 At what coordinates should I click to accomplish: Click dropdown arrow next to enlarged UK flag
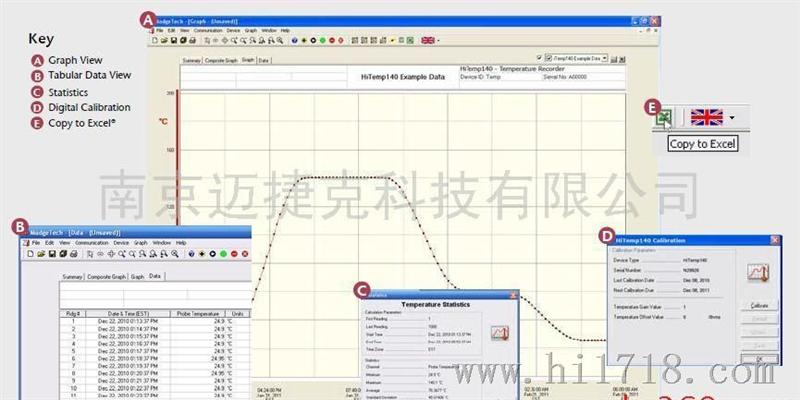(732, 118)
